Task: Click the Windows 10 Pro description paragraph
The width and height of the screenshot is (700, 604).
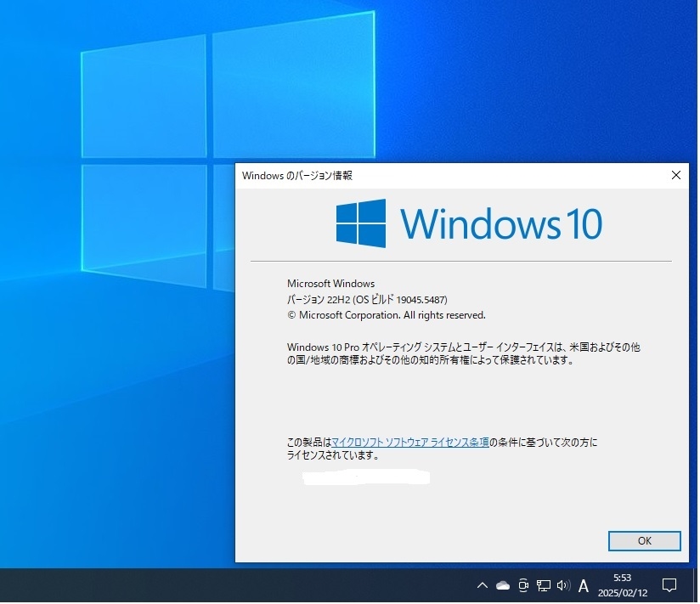Action: (x=465, y=354)
